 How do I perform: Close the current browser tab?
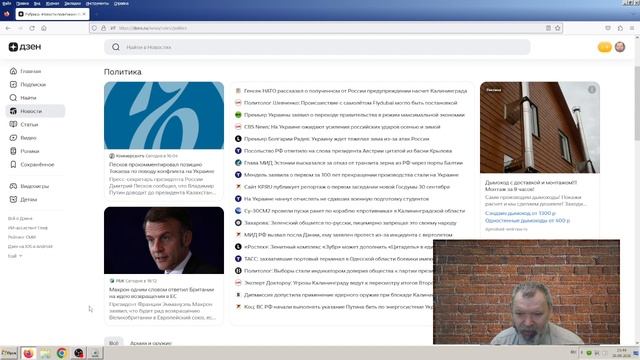coord(84,14)
